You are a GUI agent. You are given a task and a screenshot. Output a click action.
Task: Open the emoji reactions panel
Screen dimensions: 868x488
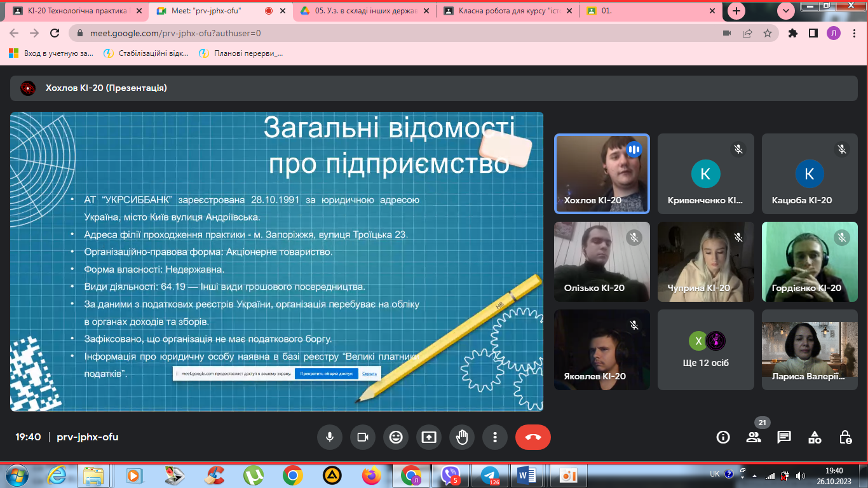[396, 437]
